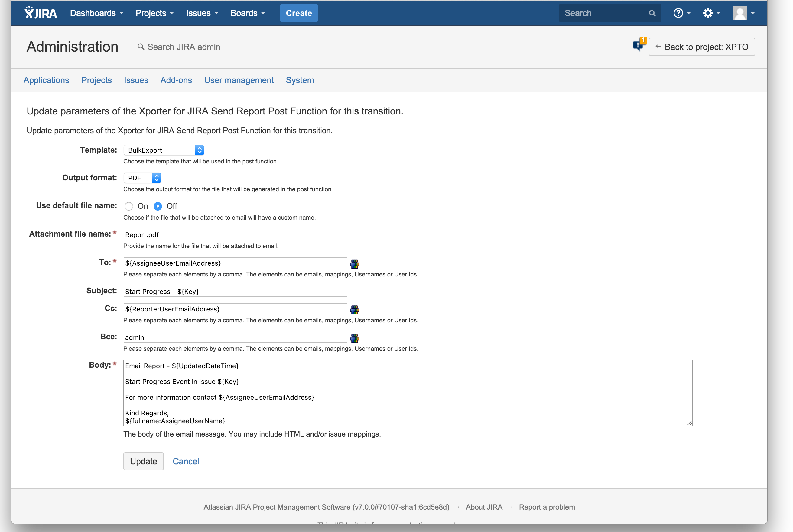Select Off for default file name
Viewport: 793px width, 532px height.
pos(158,206)
